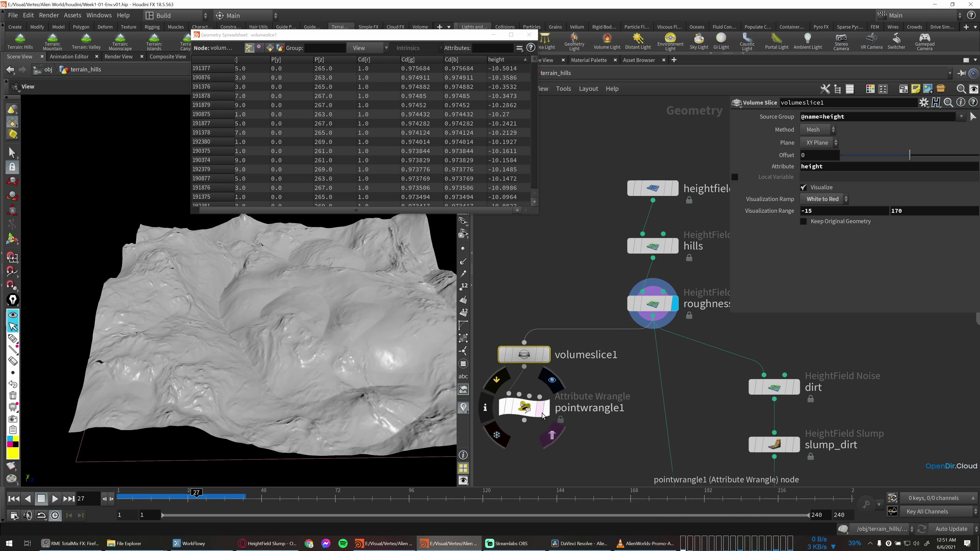Click the Key All Channels button
The image size is (980, 551).
click(x=927, y=511)
